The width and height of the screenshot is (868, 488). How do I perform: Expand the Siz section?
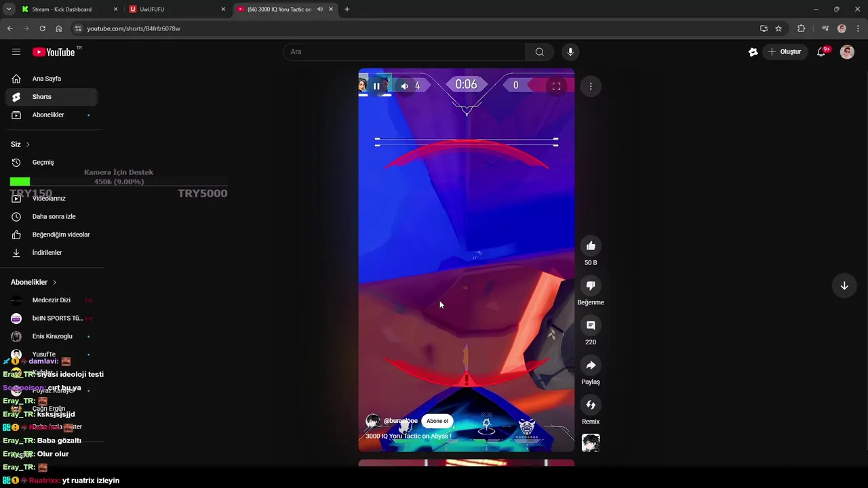(x=20, y=144)
